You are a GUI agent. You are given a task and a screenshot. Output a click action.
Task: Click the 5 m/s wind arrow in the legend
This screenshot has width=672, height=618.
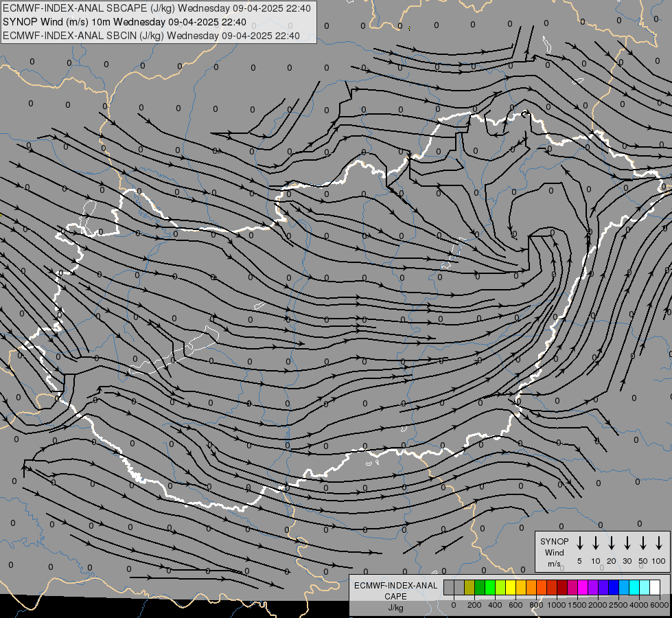[579, 543]
